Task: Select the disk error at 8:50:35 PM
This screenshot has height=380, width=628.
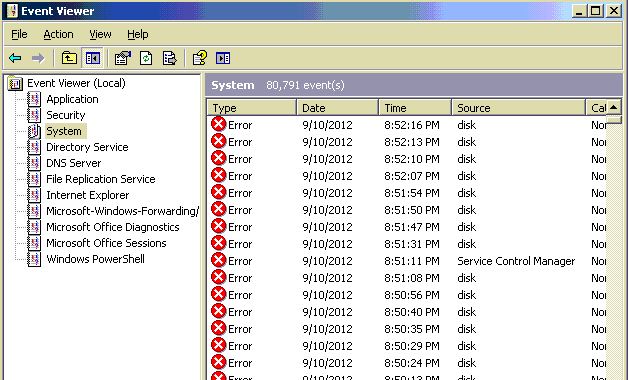Action: coord(407,329)
